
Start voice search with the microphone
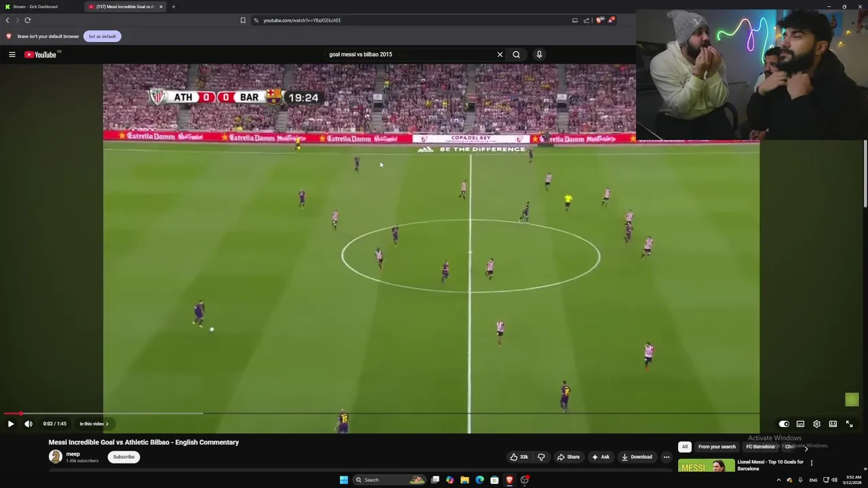point(539,54)
